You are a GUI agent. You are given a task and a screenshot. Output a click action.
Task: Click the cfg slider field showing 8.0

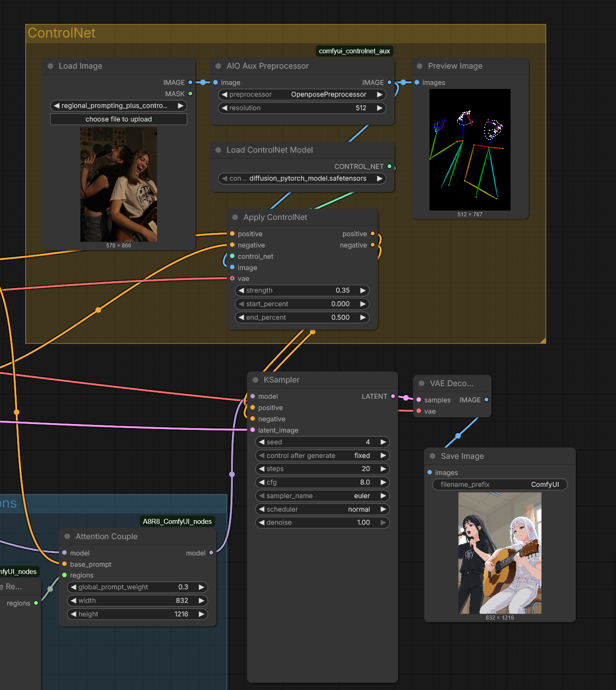(322, 482)
